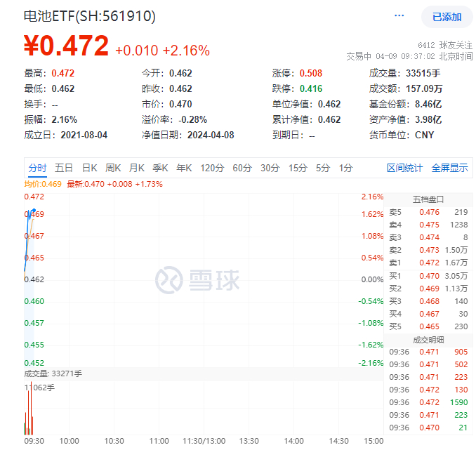Click the 振幅 2.16% value

64,119
